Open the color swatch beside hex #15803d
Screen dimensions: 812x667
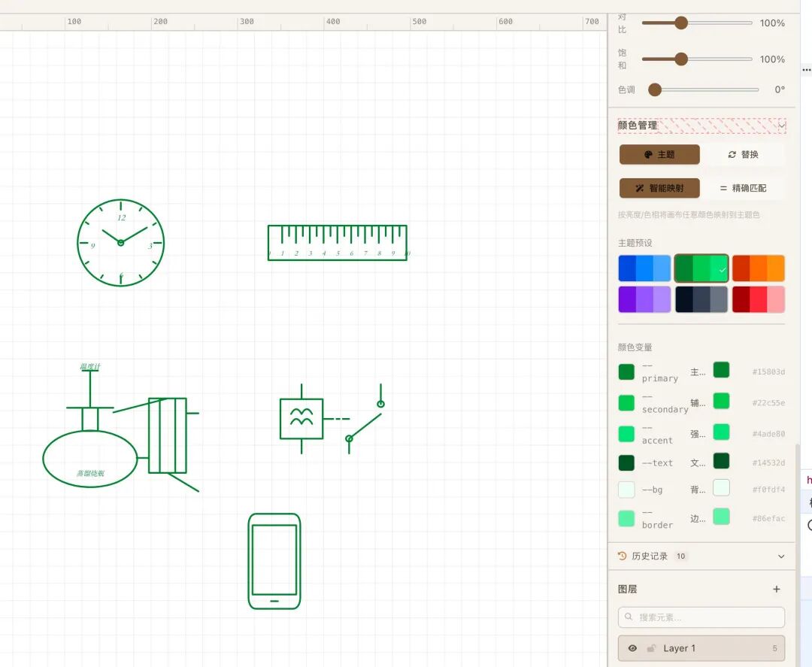(721, 370)
